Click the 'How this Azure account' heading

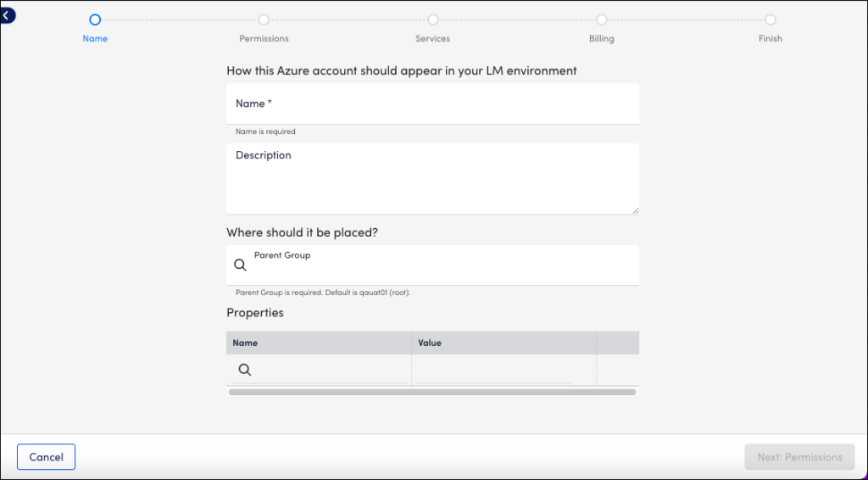401,71
